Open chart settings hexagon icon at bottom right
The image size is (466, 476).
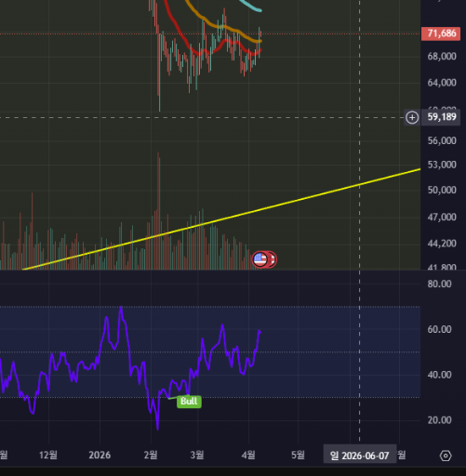(x=446, y=456)
